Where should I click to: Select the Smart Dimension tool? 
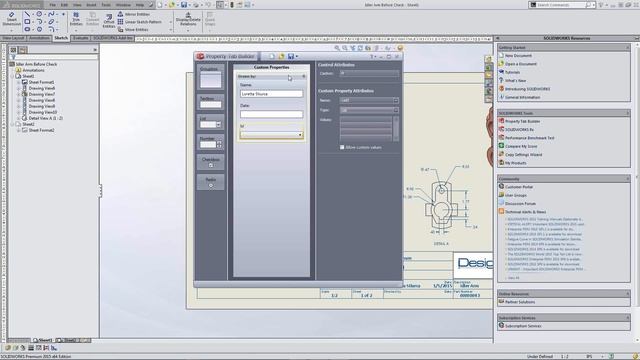[11, 19]
